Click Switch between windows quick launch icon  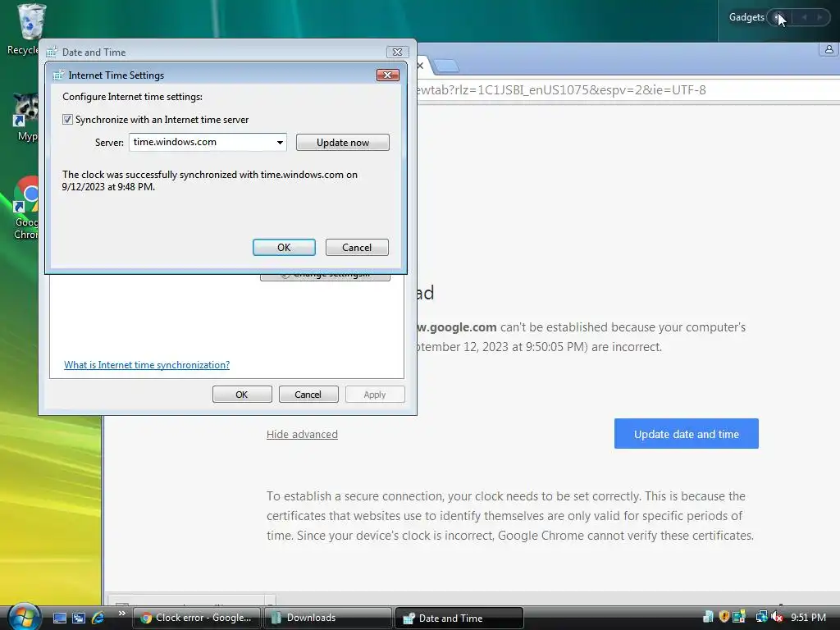(79, 618)
